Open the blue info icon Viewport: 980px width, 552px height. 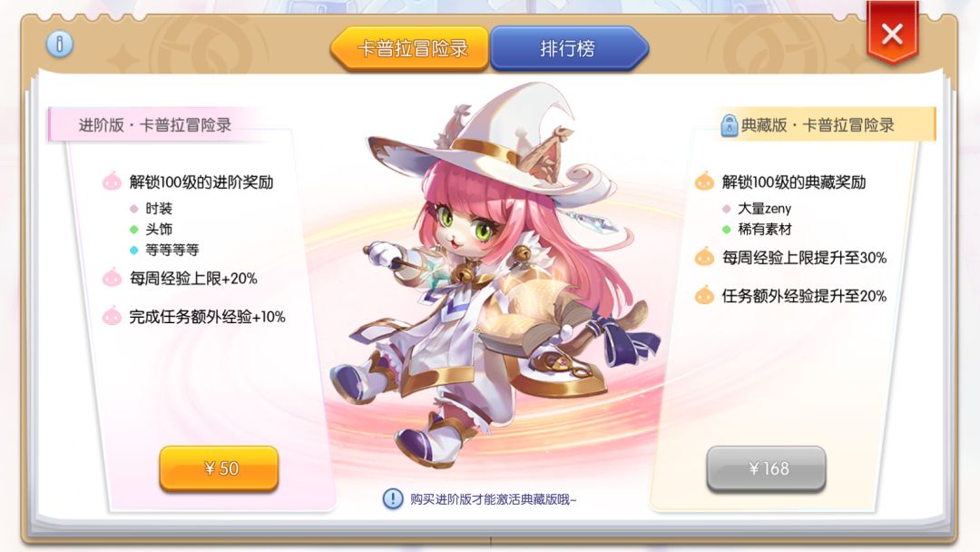(59, 44)
